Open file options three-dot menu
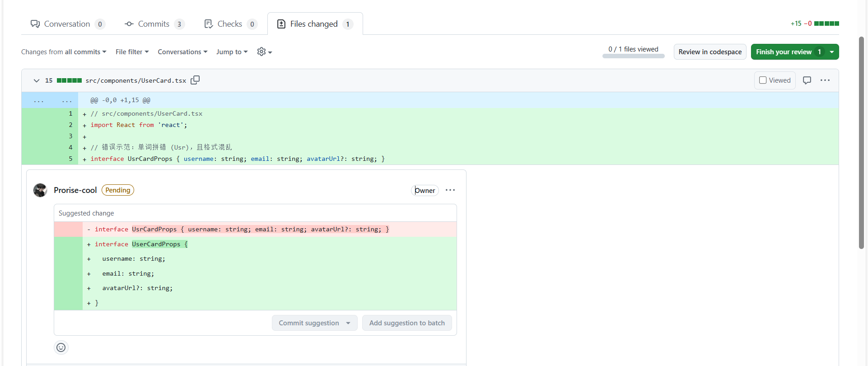Image resolution: width=868 pixels, height=366 pixels. click(x=825, y=80)
